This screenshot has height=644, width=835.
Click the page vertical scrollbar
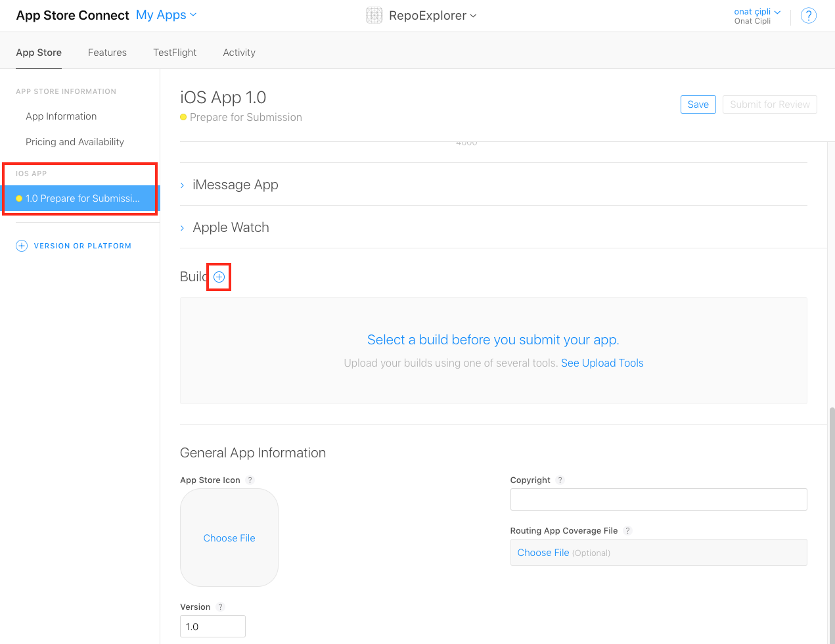point(832,526)
